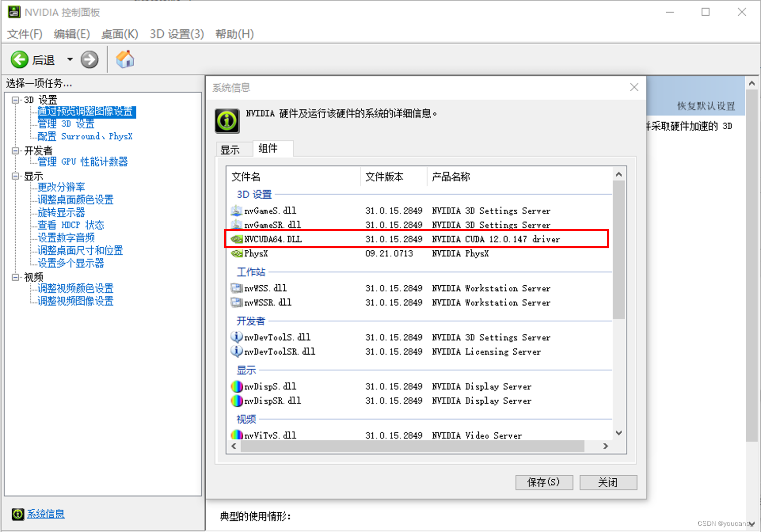Open the 桌面(K) menu
The height and width of the screenshot is (532, 761).
pyautogui.click(x=120, y=34)
